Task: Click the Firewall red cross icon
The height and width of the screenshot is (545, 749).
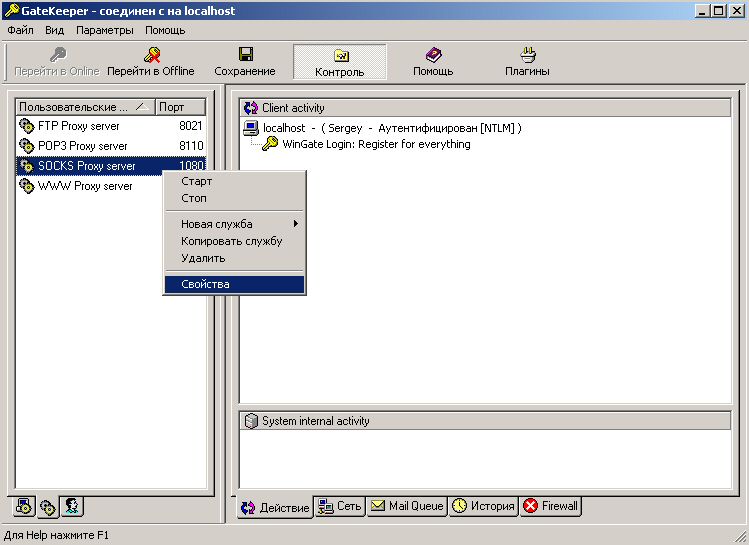Action: coord(530,505)
